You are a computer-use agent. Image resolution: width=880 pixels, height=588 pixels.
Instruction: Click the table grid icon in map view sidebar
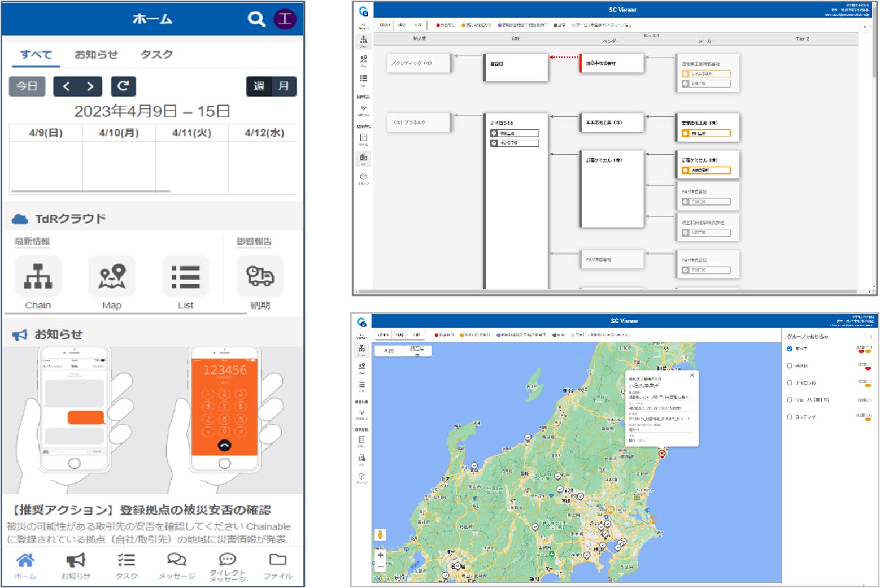click(361, 441)
